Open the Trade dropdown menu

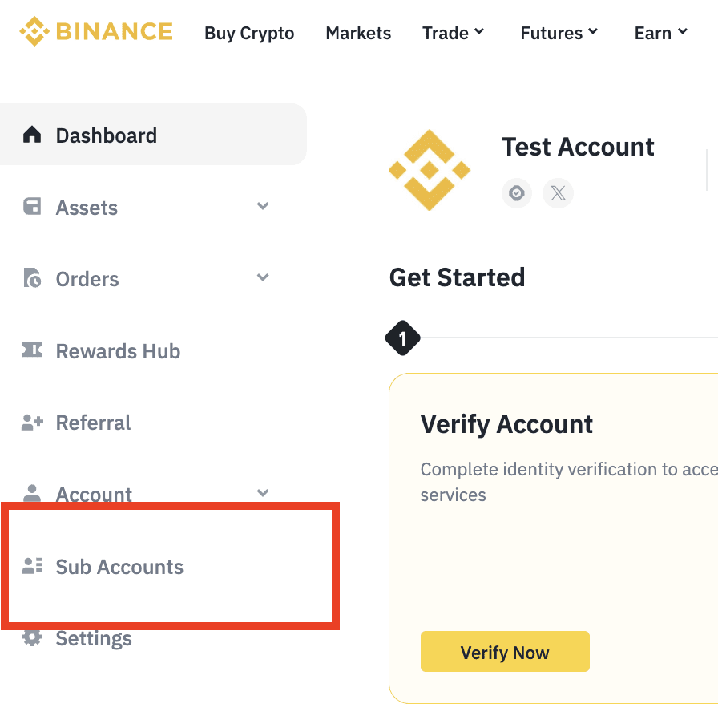454,33
